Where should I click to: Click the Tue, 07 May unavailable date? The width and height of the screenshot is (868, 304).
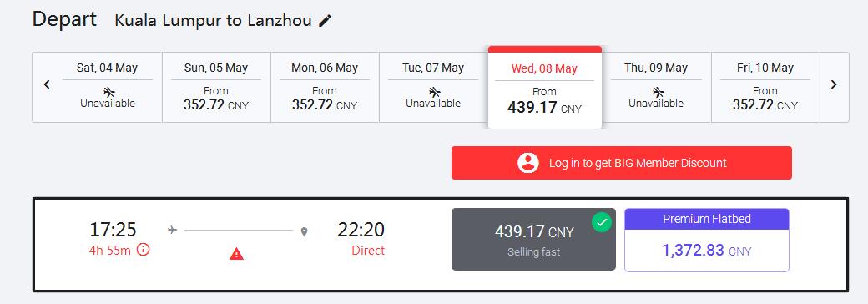[x=433, y=87]
